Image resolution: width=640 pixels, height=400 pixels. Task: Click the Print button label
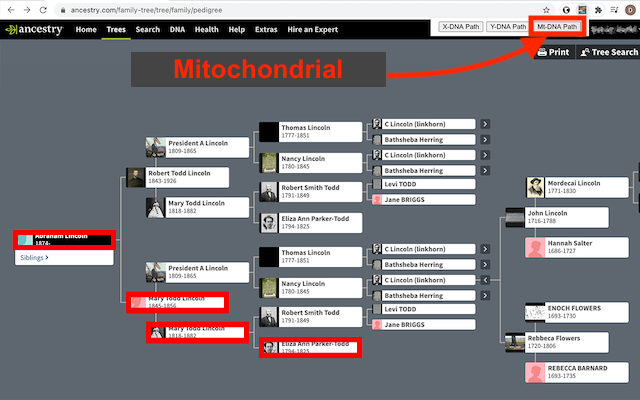[559, 52]
